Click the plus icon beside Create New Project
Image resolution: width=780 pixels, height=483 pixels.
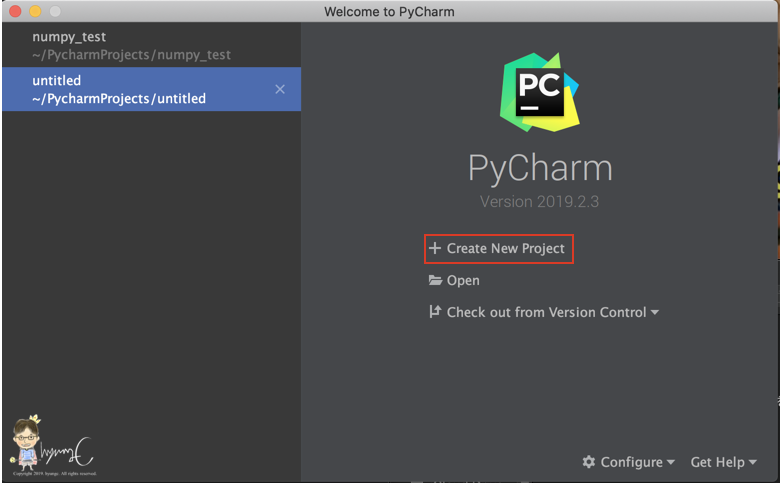click(x=435, y=248)
